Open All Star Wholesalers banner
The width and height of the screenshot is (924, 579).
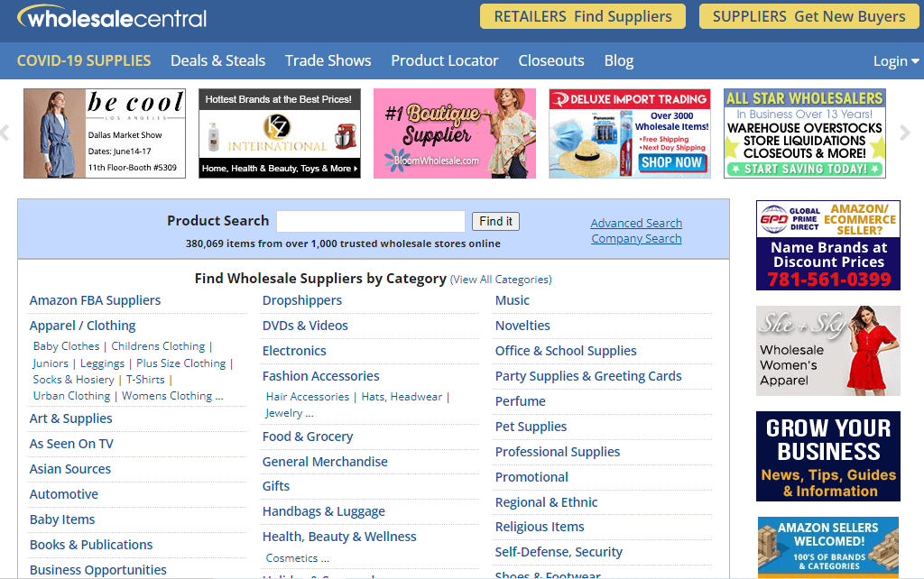(804, 133)
